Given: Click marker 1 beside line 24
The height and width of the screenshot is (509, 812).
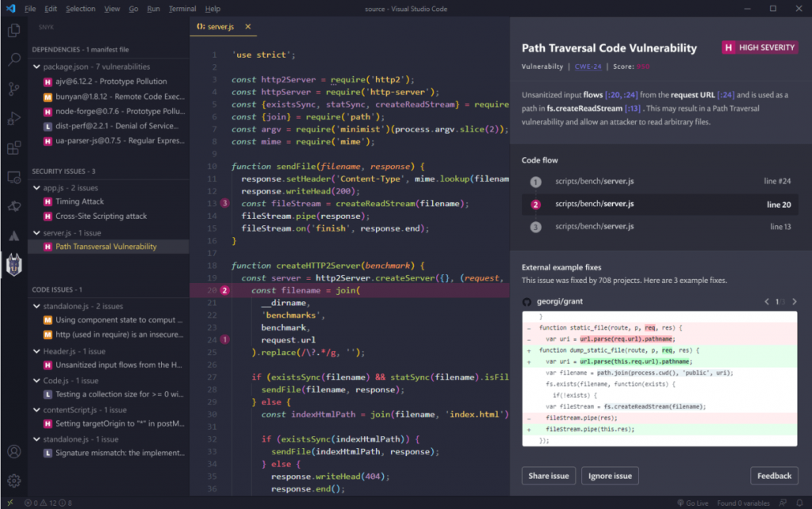Looking at the screenshot, I should [224, 339].
